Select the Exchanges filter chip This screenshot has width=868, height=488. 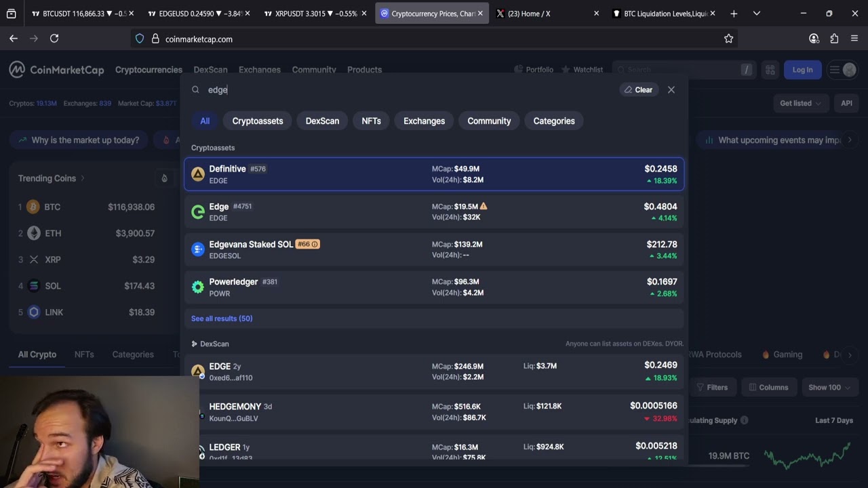[x=425, y=121]
